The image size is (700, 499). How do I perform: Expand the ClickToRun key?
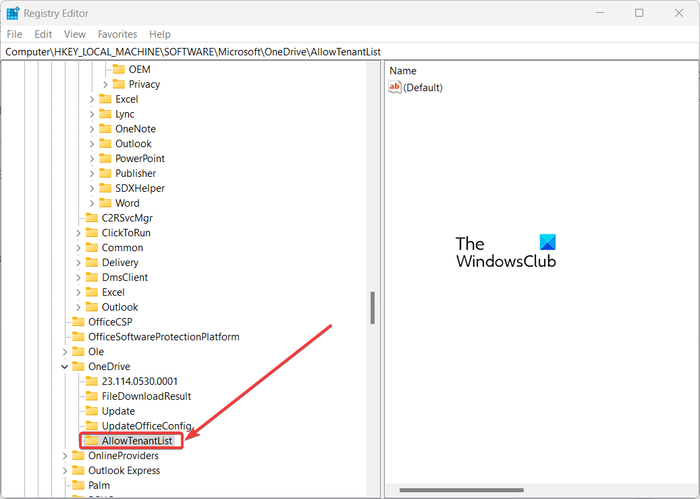tap(79, 233)
